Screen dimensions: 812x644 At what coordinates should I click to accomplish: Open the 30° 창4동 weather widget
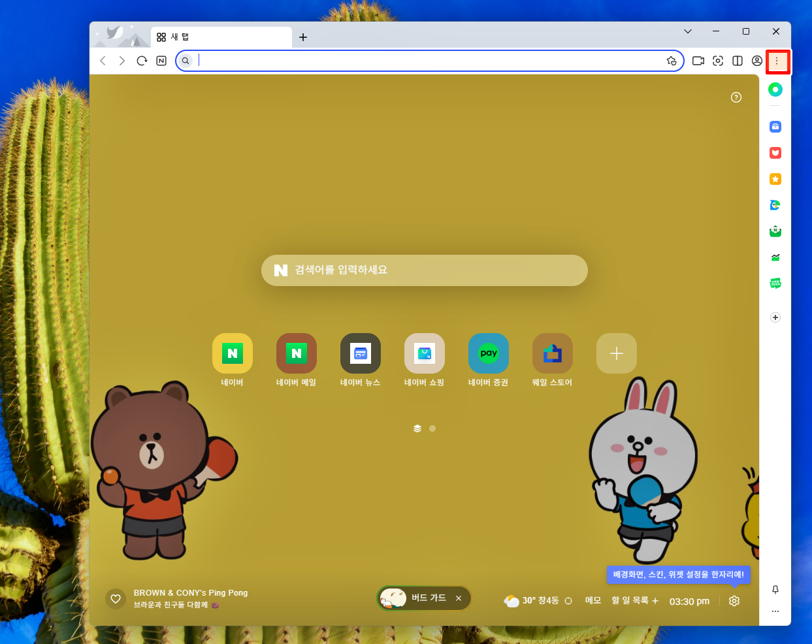(531, 601)
